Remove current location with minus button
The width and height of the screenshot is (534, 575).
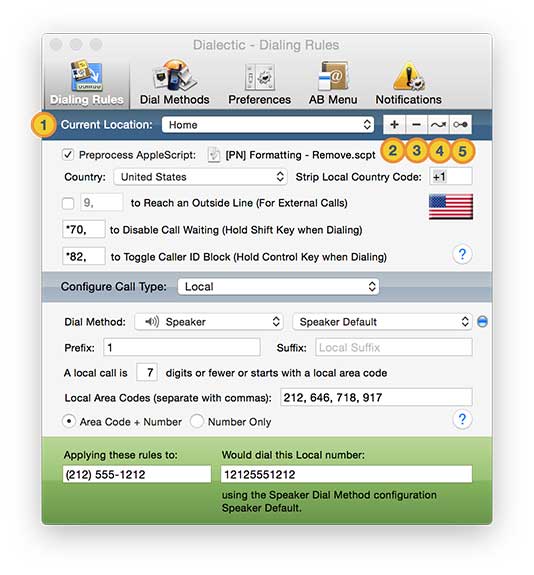pos(416,125)
